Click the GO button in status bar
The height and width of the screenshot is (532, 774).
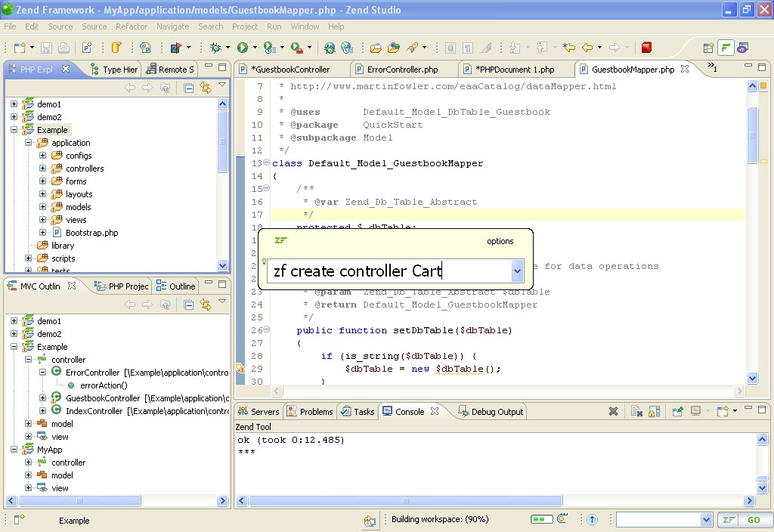coord(754,520)
